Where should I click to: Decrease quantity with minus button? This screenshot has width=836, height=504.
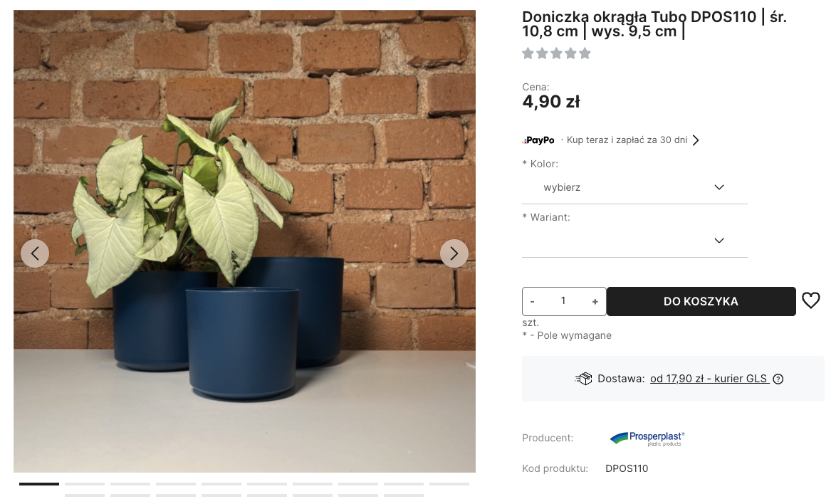(532, 302)
